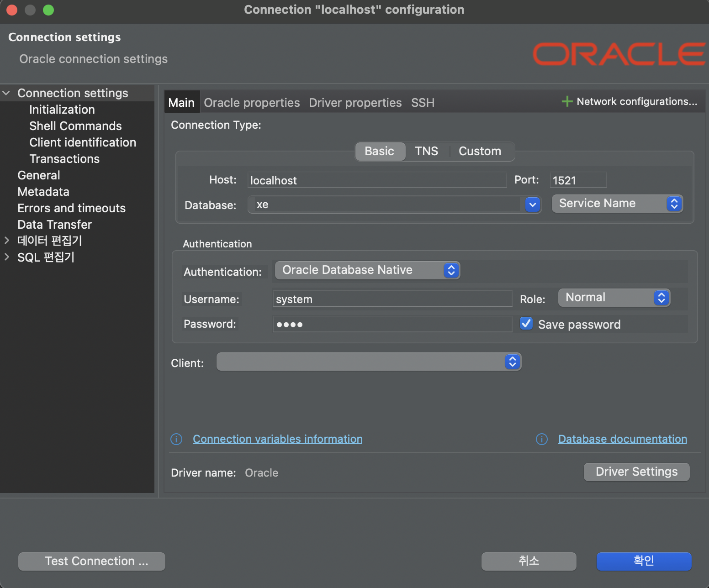Select Custom connection type
The width and height of the screenshot is (709, 588).
[480, 151]
